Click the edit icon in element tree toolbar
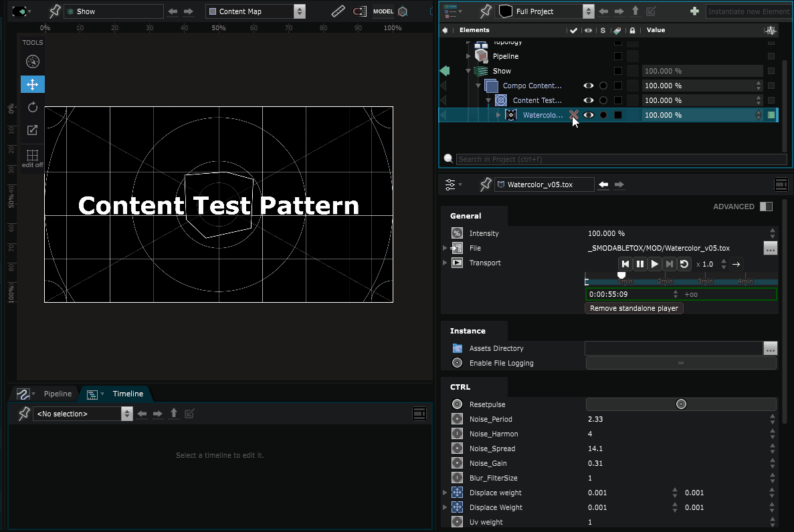Viewport: 794px width, 532px height. (x=652, y=11)
